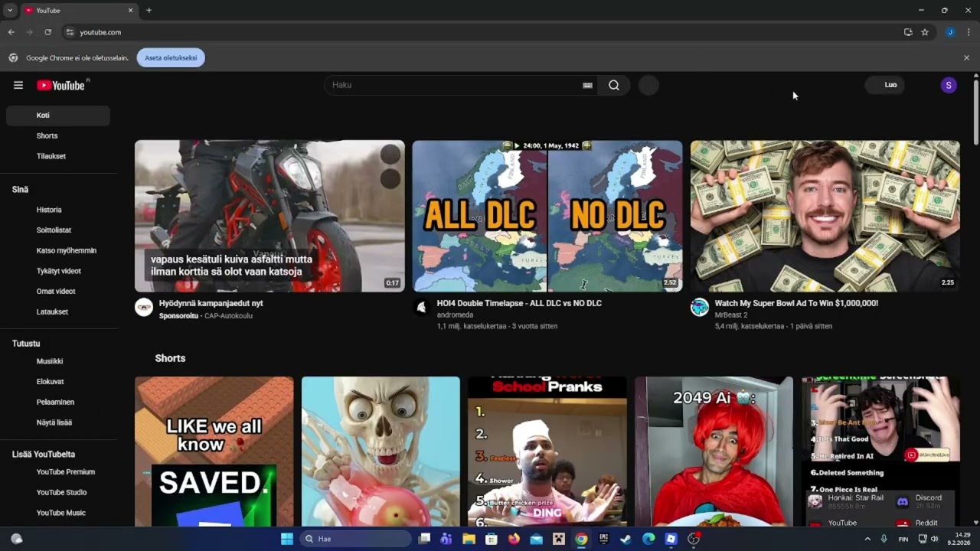Click the search magnifier button
The width and height of the screenshot is (980, 551).
pyautogui.click(x=614, y=85)
